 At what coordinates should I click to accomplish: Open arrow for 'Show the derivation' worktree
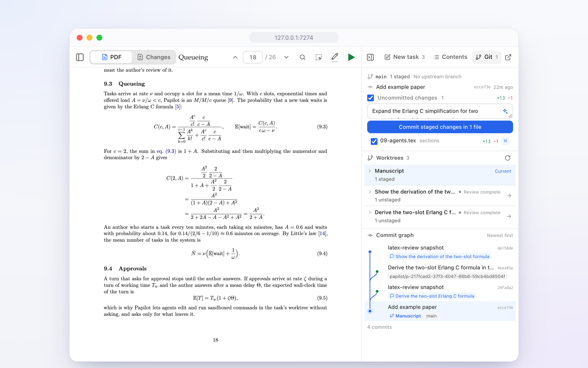pyautogui.click(x=509, y=196)
